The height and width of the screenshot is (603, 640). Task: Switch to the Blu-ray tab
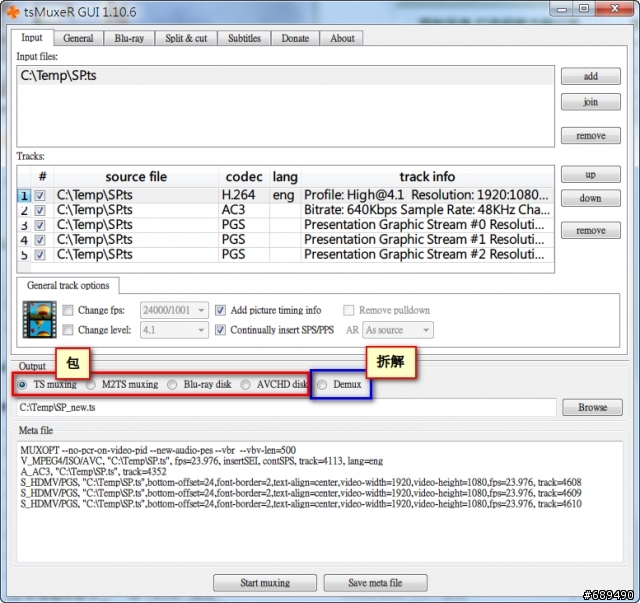129,38
